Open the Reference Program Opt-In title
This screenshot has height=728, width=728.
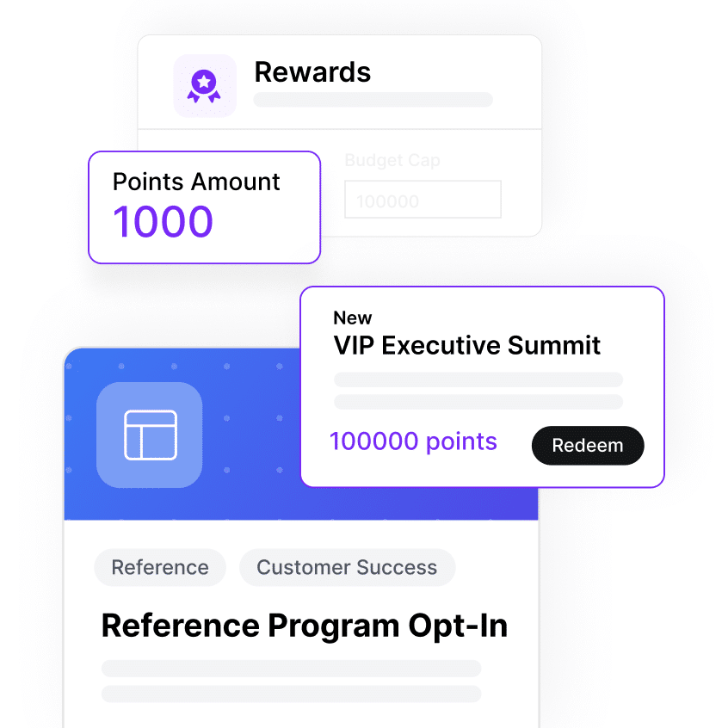tap(304, 626)
